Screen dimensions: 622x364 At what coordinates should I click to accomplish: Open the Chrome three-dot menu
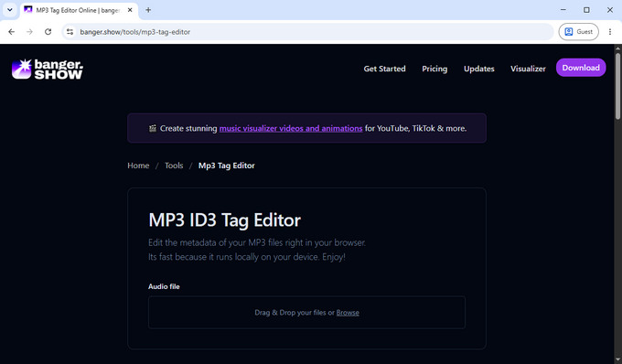[x=610, y=32]
